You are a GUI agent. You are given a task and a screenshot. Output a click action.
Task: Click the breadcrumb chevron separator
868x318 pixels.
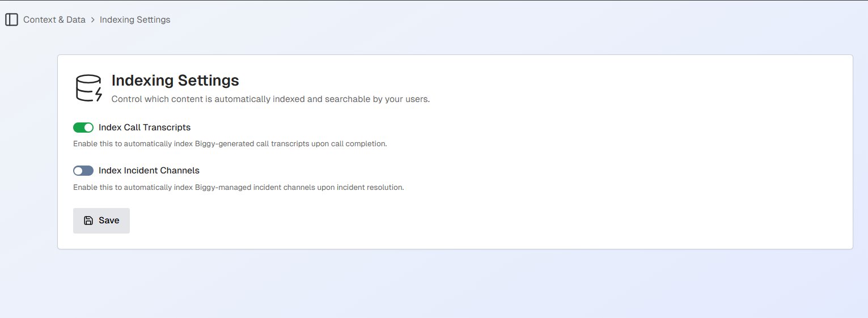[93, 20]
